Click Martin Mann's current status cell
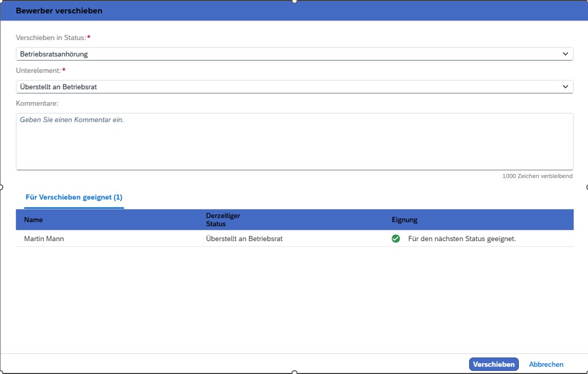The width and height of the screenshot is (588, 374). (x=244, y=239)
